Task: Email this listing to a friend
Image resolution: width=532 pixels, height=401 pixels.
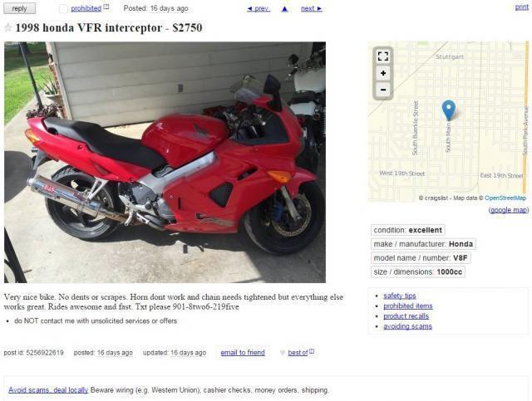Action: pyautogui.click(x=243, y=353)
